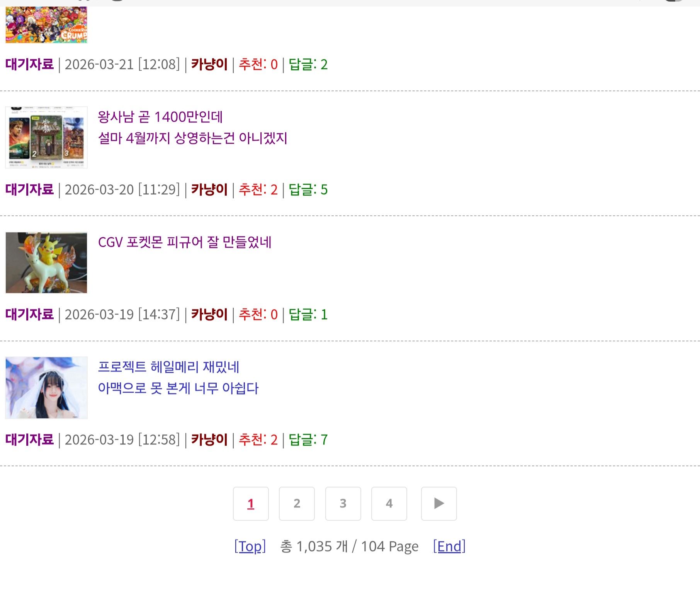Click author 카냥이 on the 12:58 post

(209, 439)
